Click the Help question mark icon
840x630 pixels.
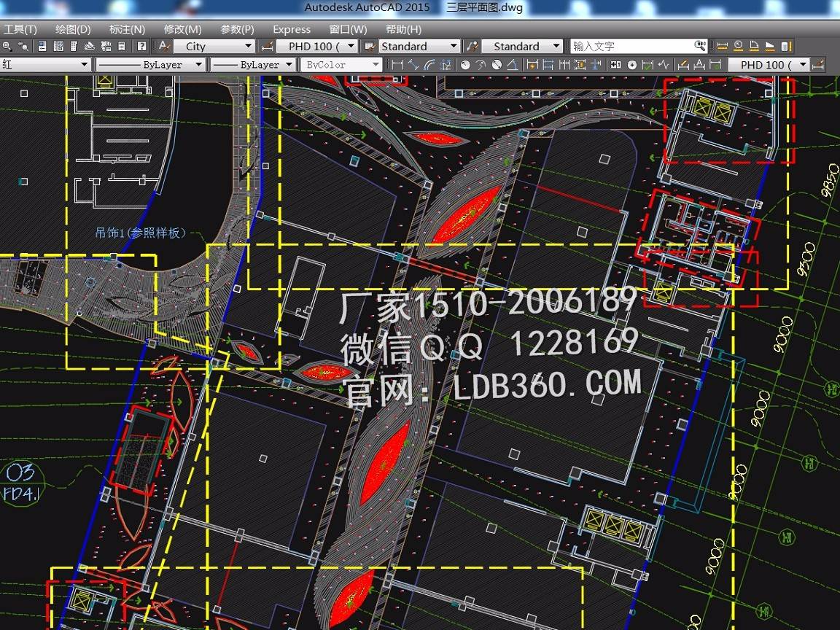(141, 46)
